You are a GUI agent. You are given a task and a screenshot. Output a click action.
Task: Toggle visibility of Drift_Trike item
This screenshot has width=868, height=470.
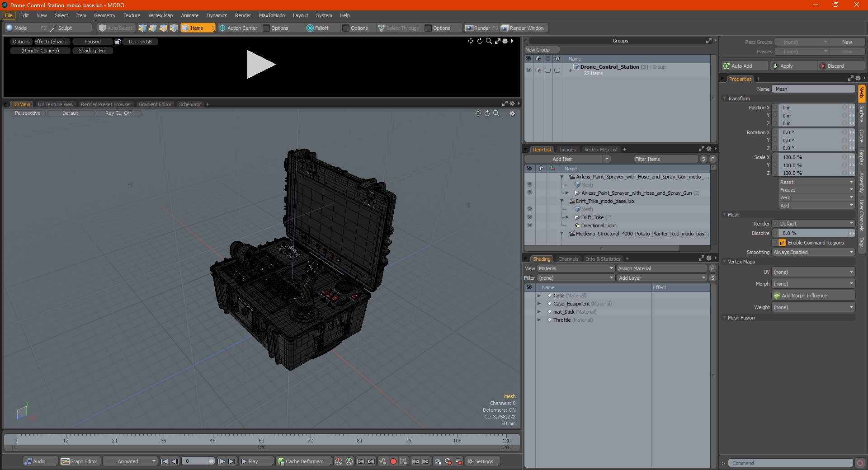[529, 217]
